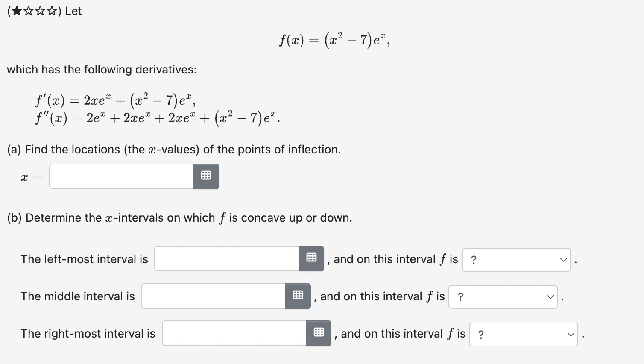Click the gray calculator-grid icon in part (a)
The image size is (644, 364).
(206, 176)
